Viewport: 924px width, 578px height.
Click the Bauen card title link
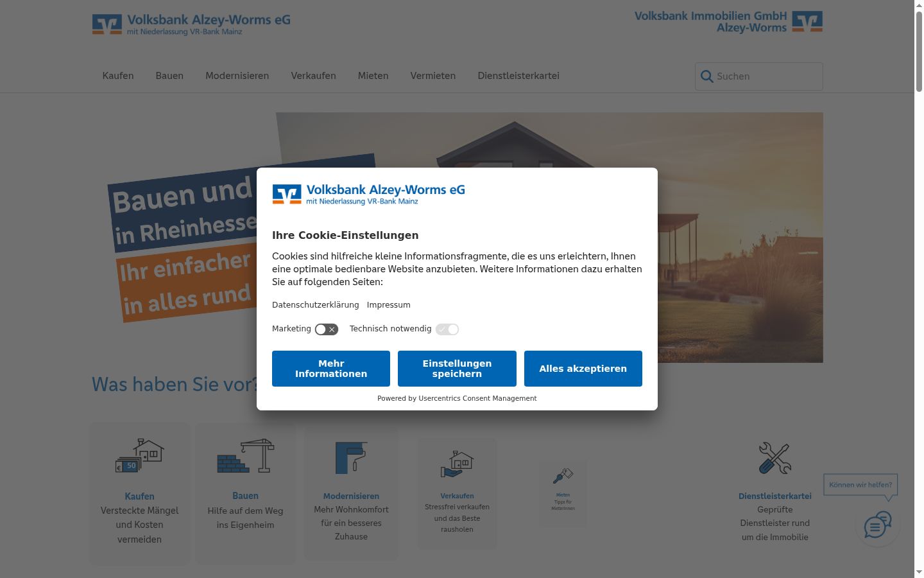pyautogui.click(x=245, y=496)
